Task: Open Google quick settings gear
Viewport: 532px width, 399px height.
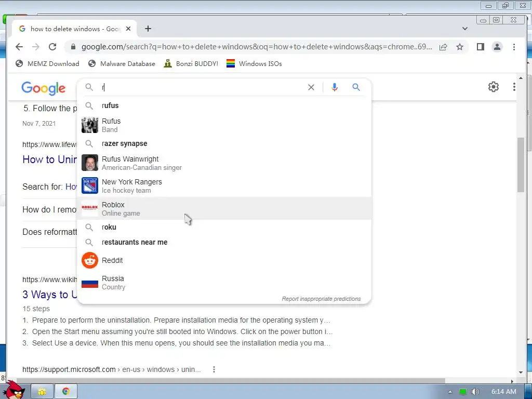Action: click(494, 87)
